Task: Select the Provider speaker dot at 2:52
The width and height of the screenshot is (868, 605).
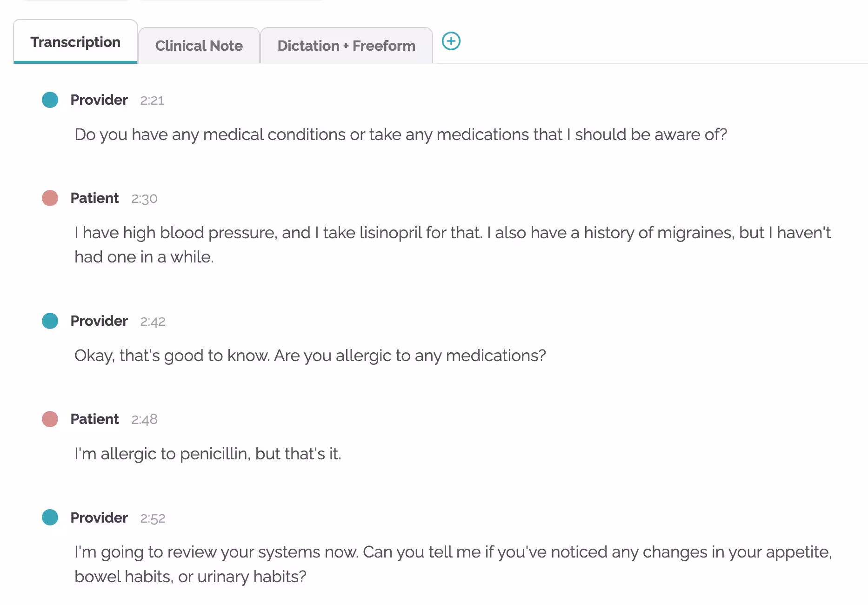Action: [x=50, y=518]
